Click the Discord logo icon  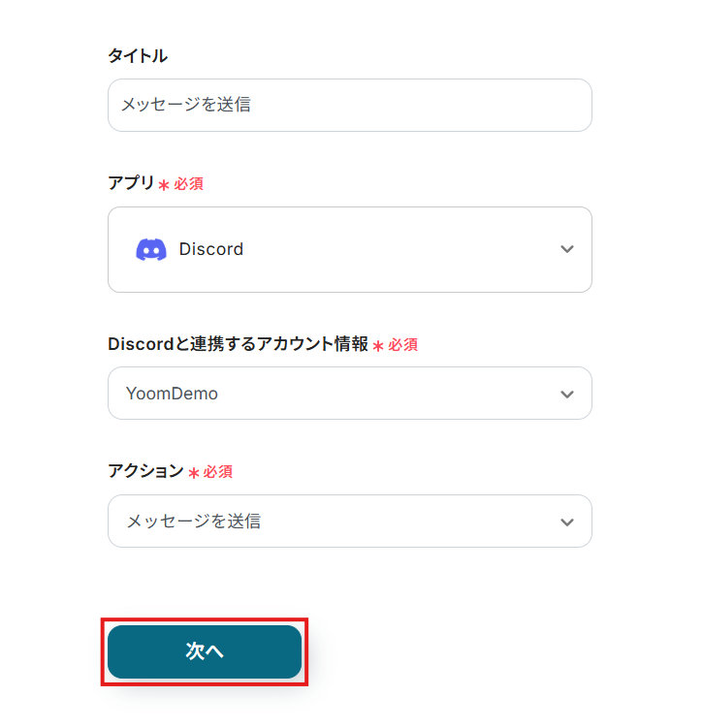point(151,249)
